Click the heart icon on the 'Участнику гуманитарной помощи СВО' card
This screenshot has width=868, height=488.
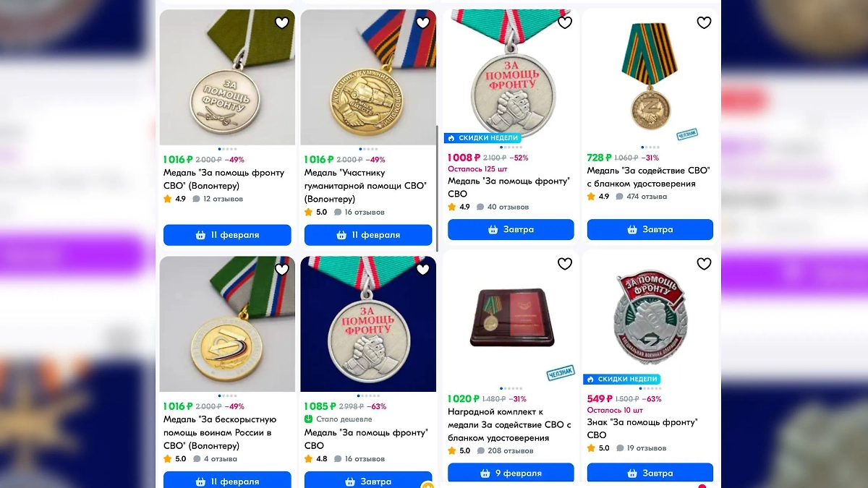(422, 22)
